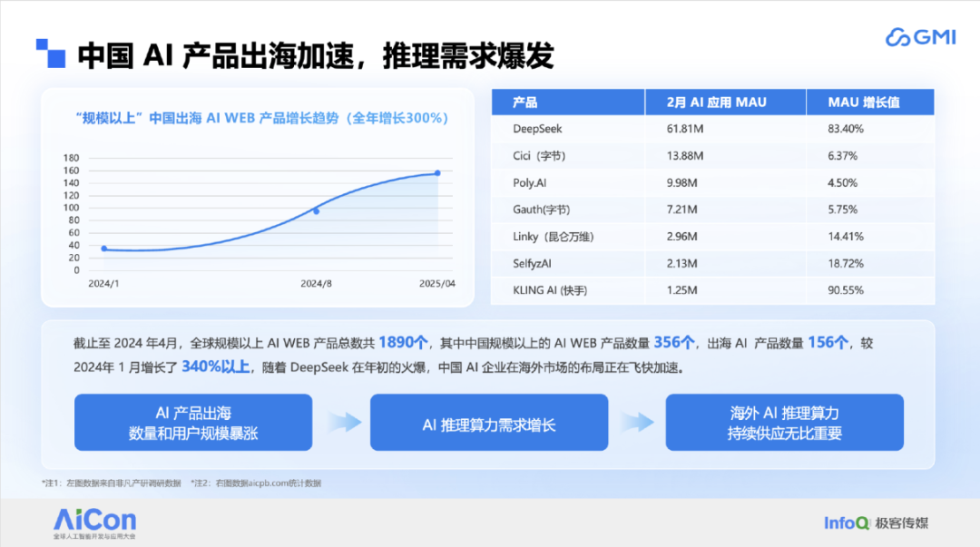Viewport: 980px width, 547px height.
Task: Click the '6.37%' growth value
Action: coord(842,156)
